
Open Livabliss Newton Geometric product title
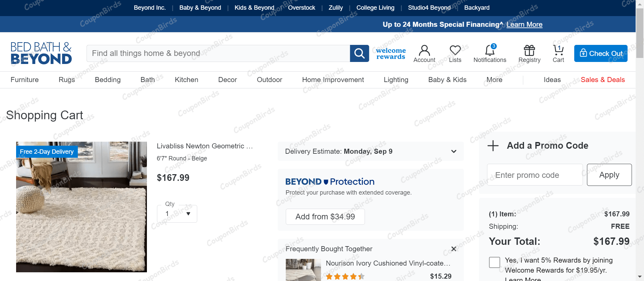(205, 146)
